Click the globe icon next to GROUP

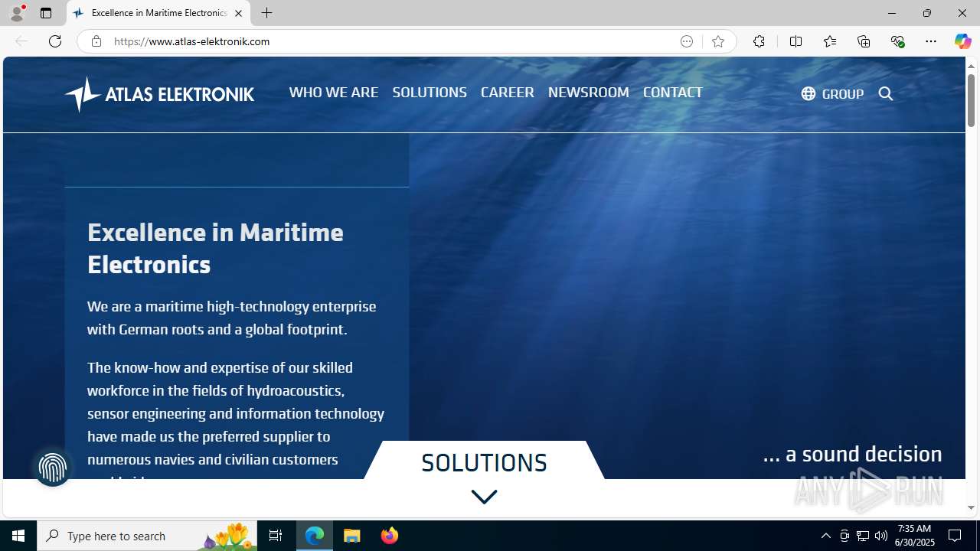tap(808, 93)
